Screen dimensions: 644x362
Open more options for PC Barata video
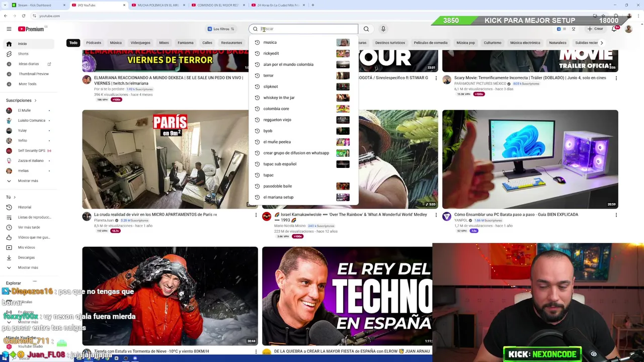(616, 215)
